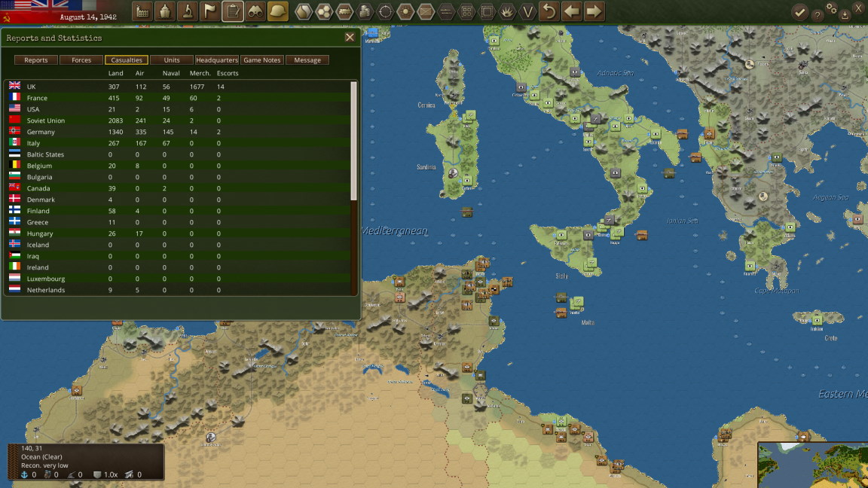Click the Netherlands row

point(177,290)
